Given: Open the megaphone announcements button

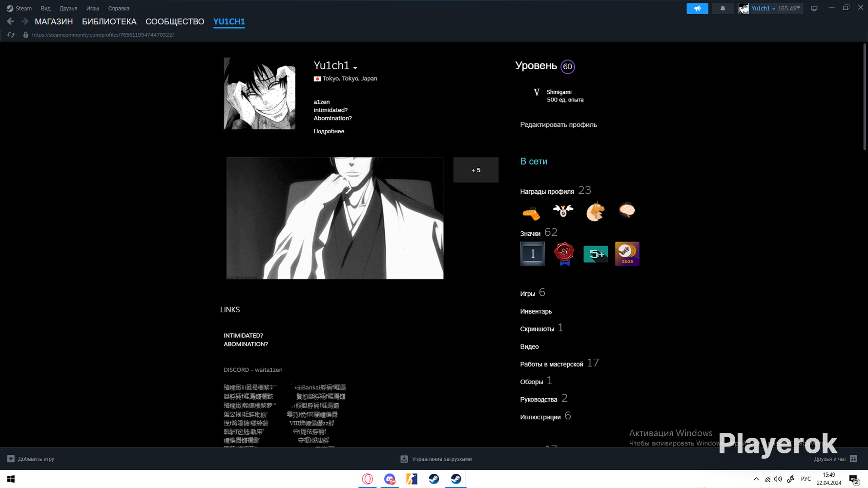Looking at the screenshot, I should click(x=697, y=8).
